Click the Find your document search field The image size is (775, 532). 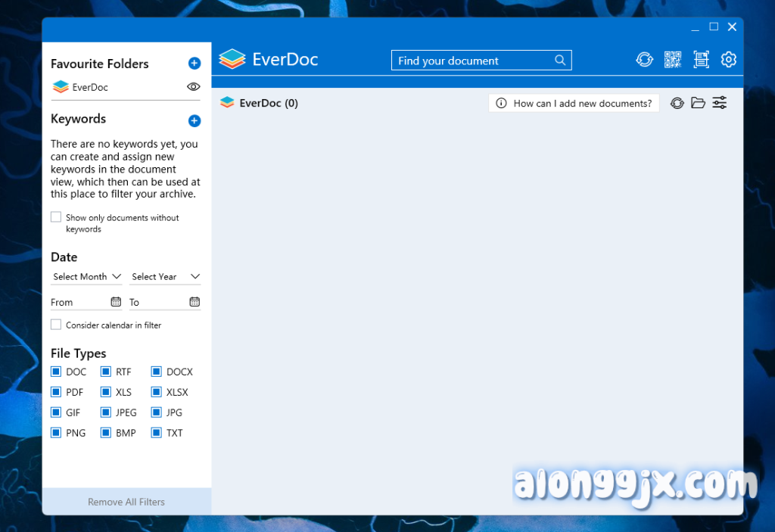473,61
